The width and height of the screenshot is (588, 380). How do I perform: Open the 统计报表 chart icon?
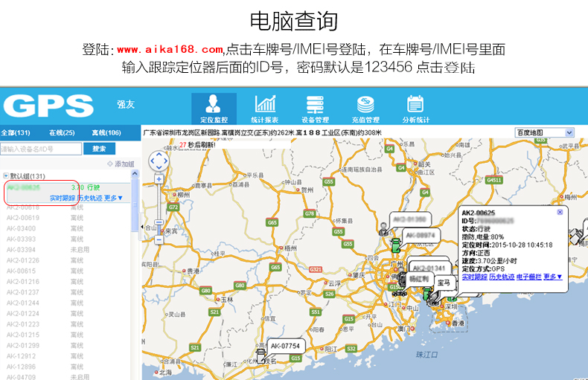(x=265, y=103)
